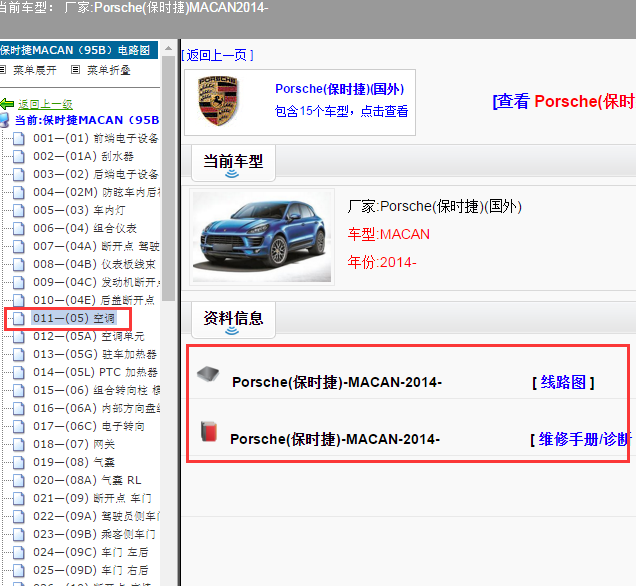Select tree item 001—(01) 前端电子设备
Image resolution: width=636 pixels, height=586 pixels.
tap(96, 139)
